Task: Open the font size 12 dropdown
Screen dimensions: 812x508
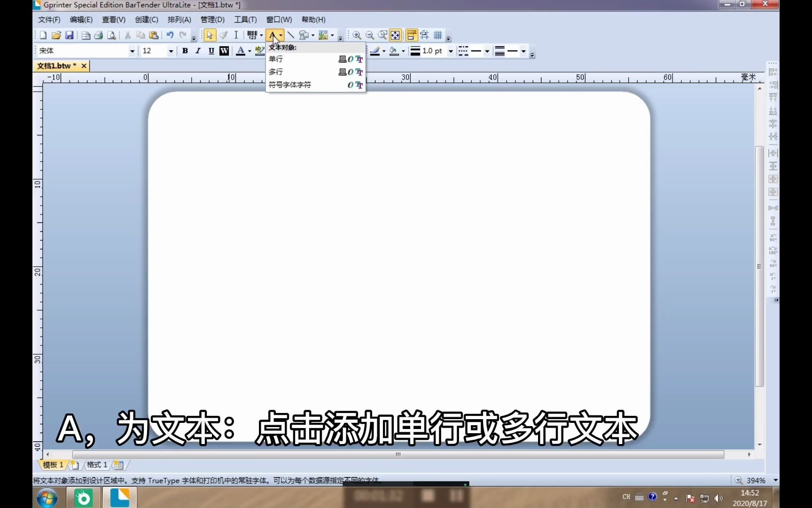Action: 171,51
